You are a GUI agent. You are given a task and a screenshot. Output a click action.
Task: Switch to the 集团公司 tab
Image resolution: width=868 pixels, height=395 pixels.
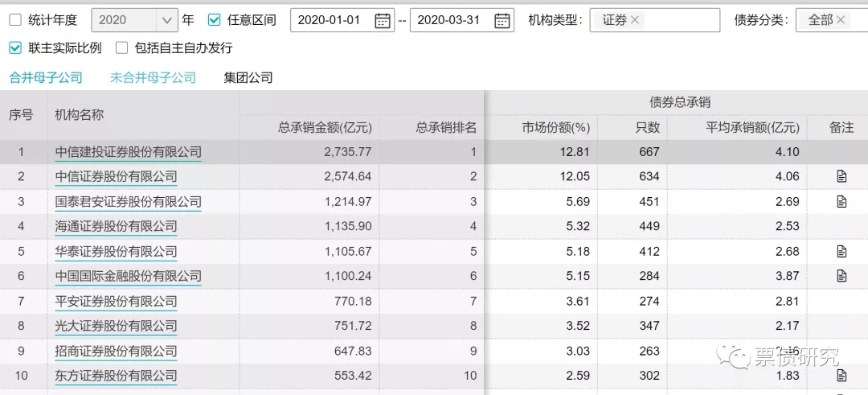[248, 78]
